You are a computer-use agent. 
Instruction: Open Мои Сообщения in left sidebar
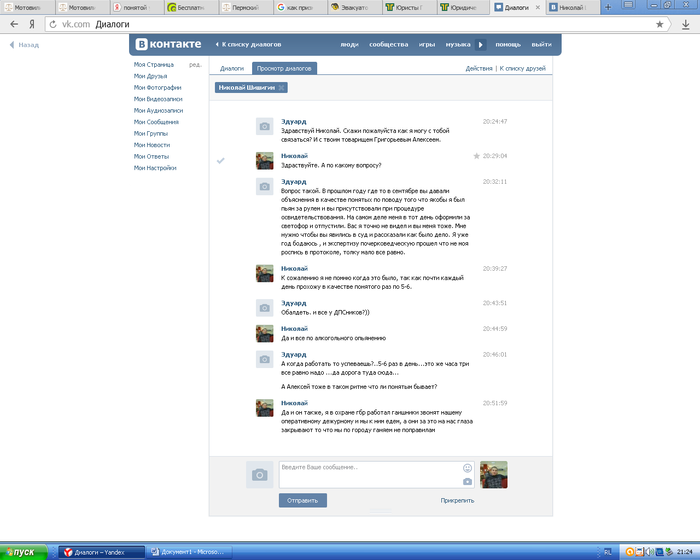coord(157,121)
